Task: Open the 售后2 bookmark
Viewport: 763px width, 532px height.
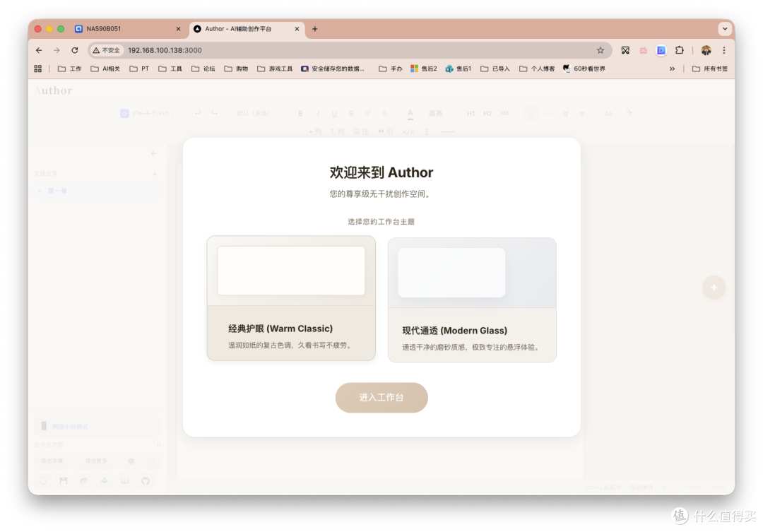Action: tap(423, 69)
